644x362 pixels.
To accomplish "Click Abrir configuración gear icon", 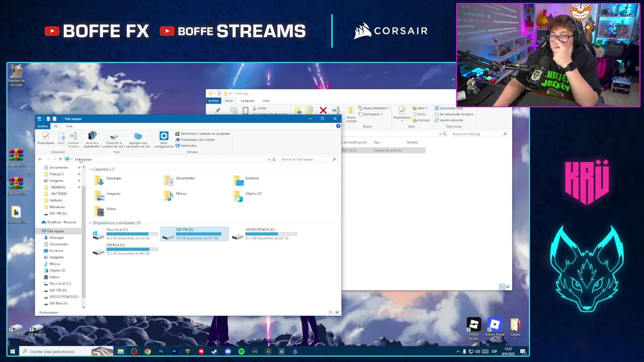I will click(164, 140).
